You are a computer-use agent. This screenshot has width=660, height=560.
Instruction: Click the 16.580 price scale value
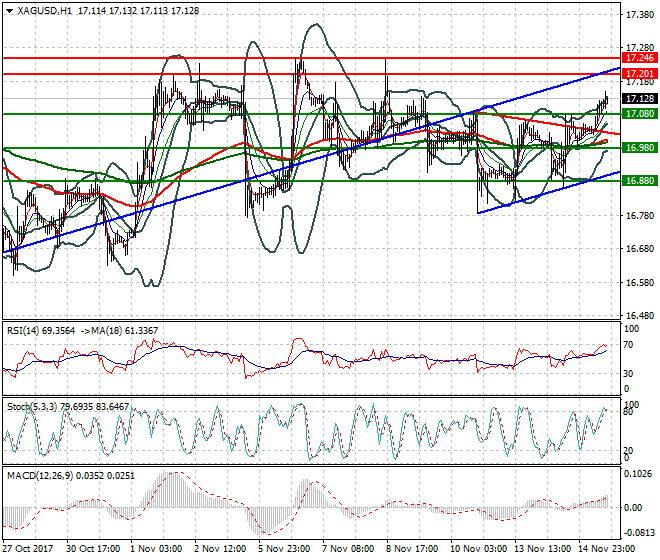click(x=640, y=282)
